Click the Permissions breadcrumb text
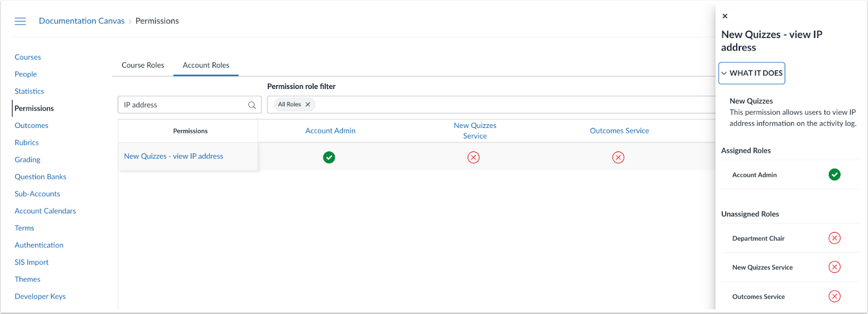This screenshot has width=868, height=314. click(157, 21)
